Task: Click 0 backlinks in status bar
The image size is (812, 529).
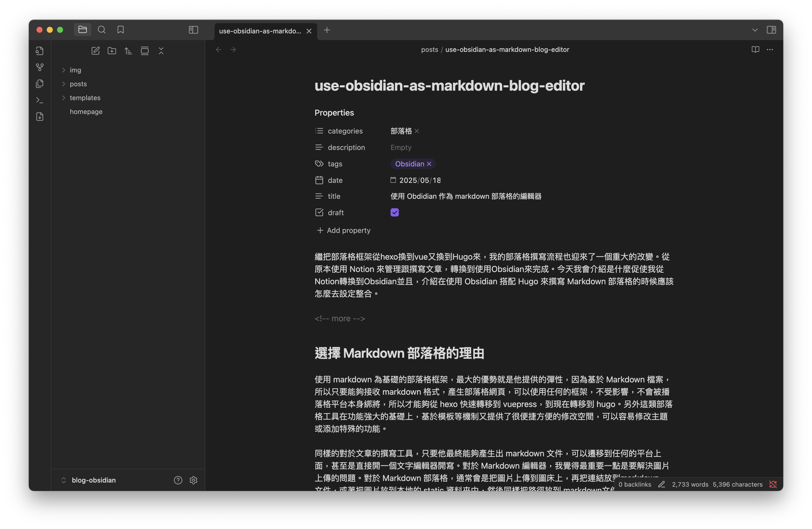Action: [635, 484]
